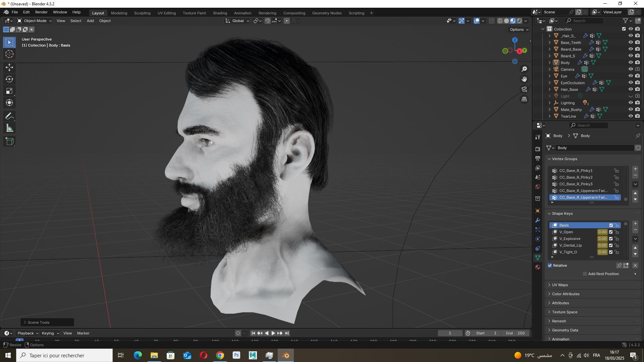The width and height of the screenshot is (644, 362).
Task: Select the Annotate pencil tool
Action: pos(9,116)
